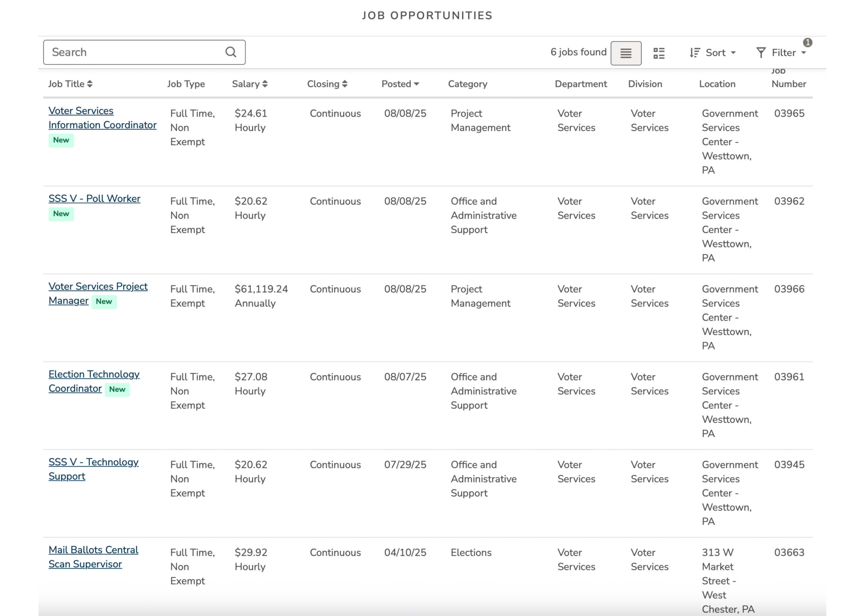Click the filter funnel icon
The image size is (862, 616).
(x=760, y=53)
